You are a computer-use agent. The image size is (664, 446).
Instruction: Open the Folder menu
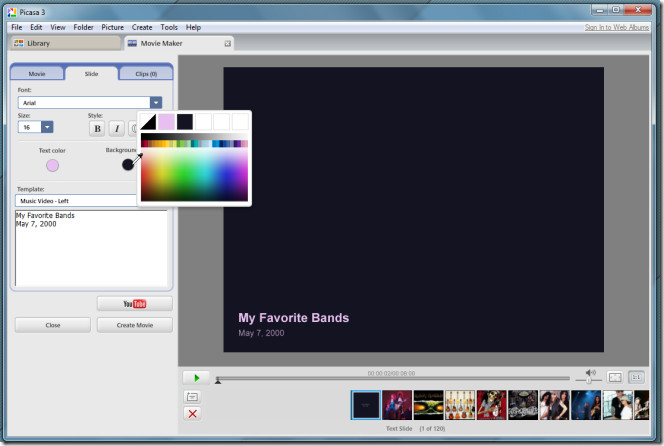(83, 27)
